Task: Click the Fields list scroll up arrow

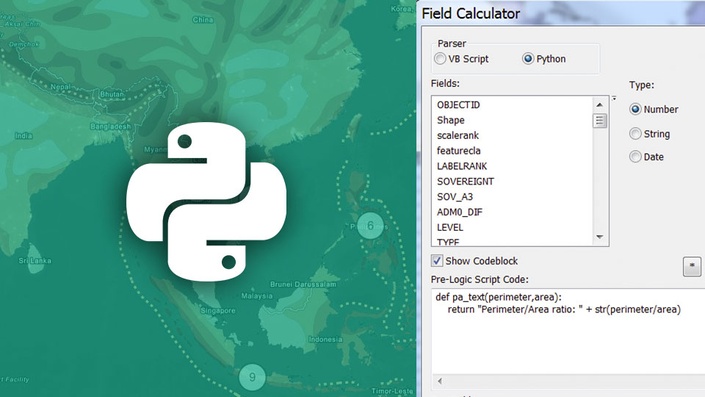Action: click(599, 105)
